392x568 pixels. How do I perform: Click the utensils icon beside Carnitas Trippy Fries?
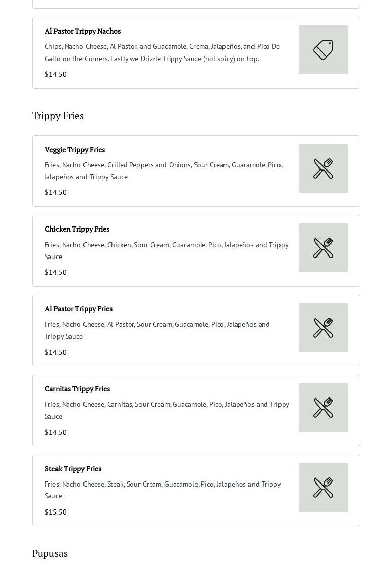tap(323, 408)
